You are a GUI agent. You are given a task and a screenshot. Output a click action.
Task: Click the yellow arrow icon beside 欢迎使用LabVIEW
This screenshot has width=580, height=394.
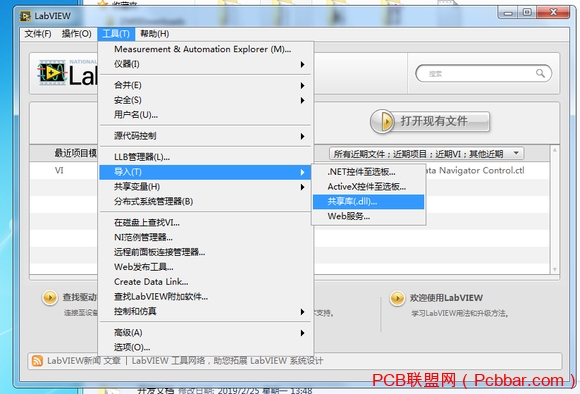[397, 298]
